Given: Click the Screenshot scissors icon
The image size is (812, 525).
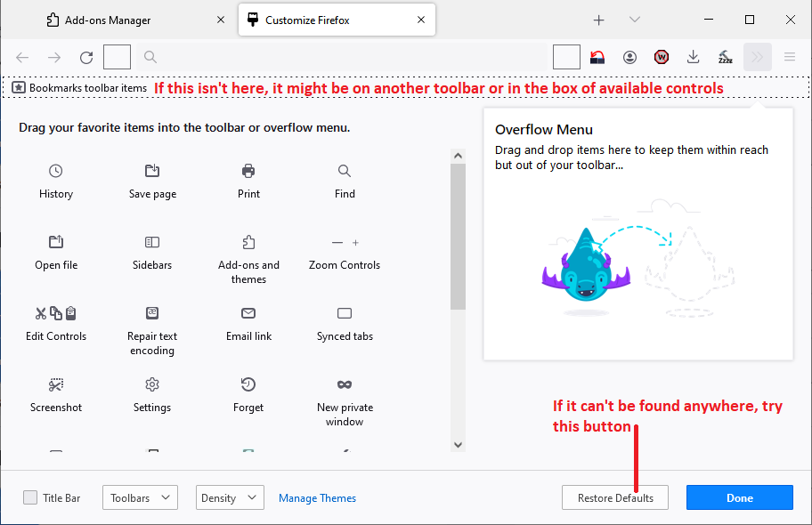Looking at the screenshot, I should tap(56, 384).
